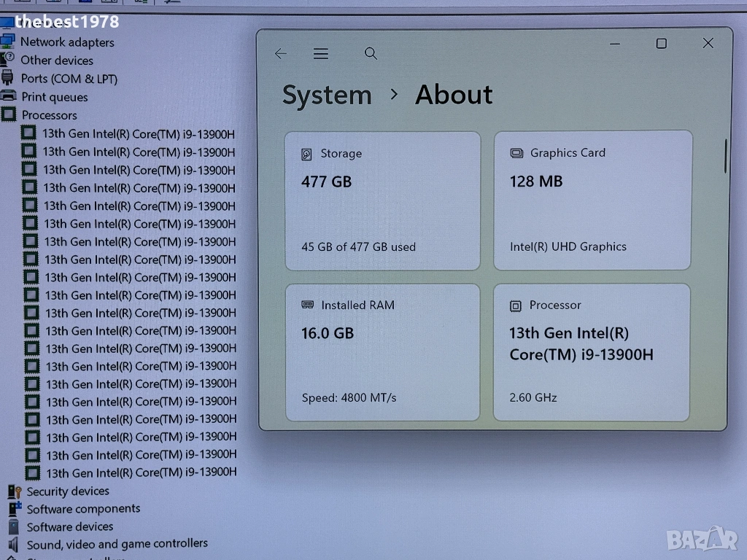Image resolution: width=747 pixels, height=560 pixels.
Task: Open the Graphics Card info card
Action: (x=592, y=201)
